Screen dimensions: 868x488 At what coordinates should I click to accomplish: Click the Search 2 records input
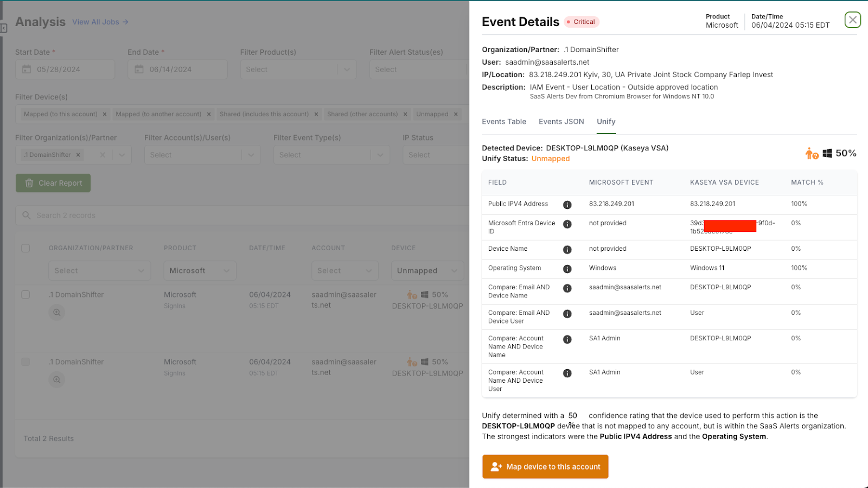(x=242, y=215)
